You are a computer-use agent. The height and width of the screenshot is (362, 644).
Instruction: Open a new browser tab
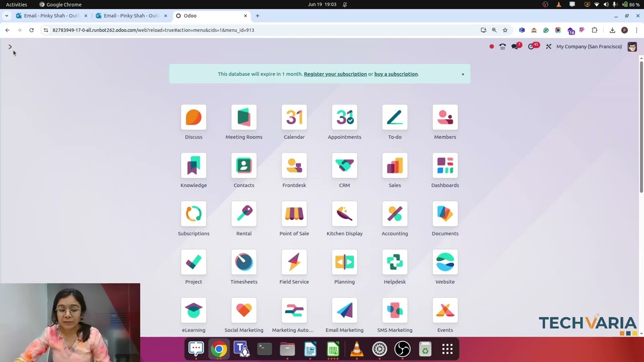[x=257, y=16]
